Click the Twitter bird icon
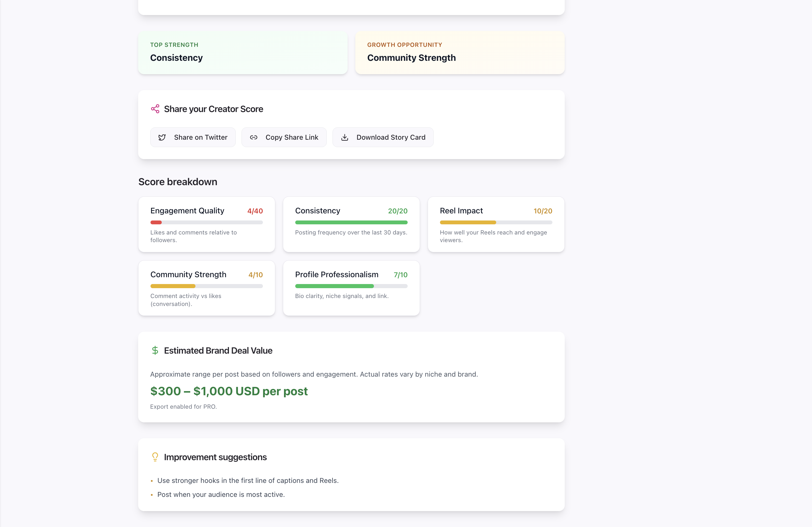 pos(162,138)
